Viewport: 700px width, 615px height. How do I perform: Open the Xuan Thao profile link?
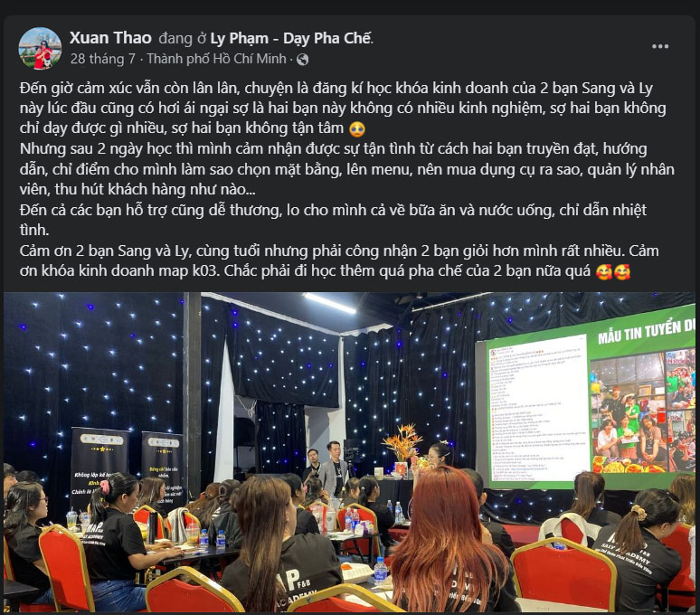(x=110, y=38)
